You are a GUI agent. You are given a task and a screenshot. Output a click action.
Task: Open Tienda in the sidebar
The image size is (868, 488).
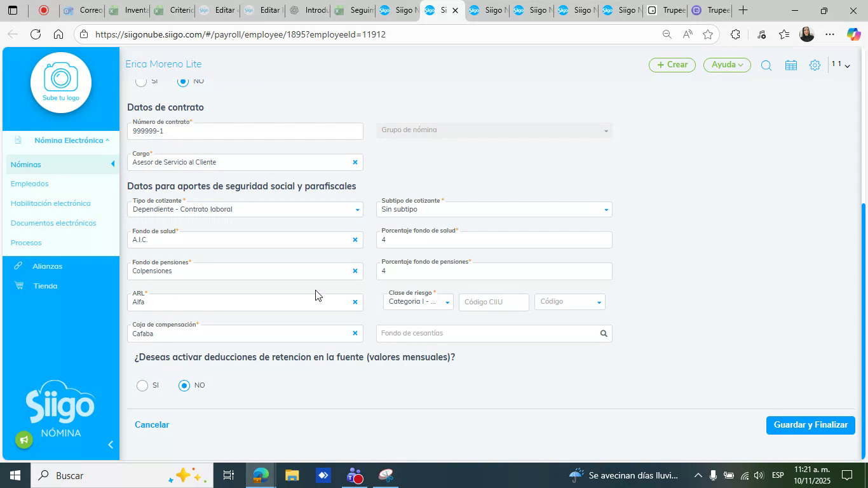coord(45,286)
